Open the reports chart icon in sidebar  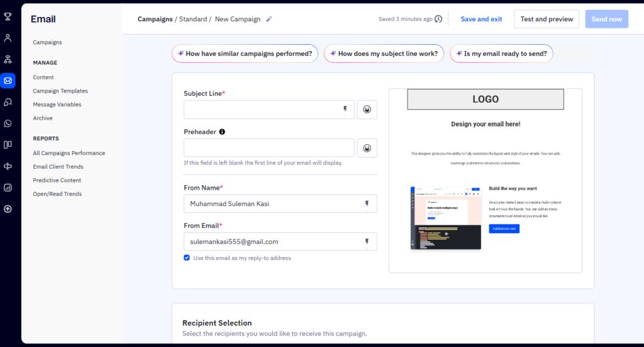[8, 188]
